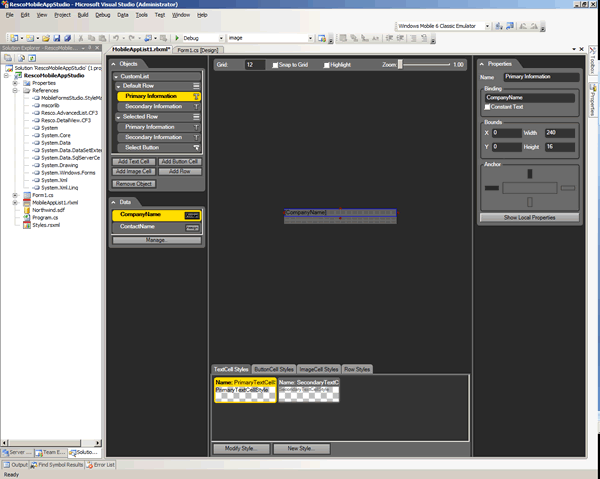
Task: Click the Connect to Device icon
Action: (499, 26)
